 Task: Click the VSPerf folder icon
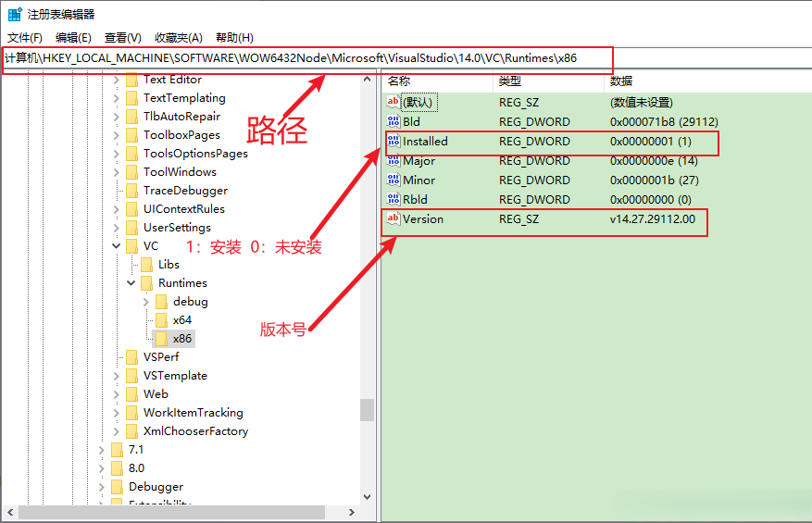132,357
